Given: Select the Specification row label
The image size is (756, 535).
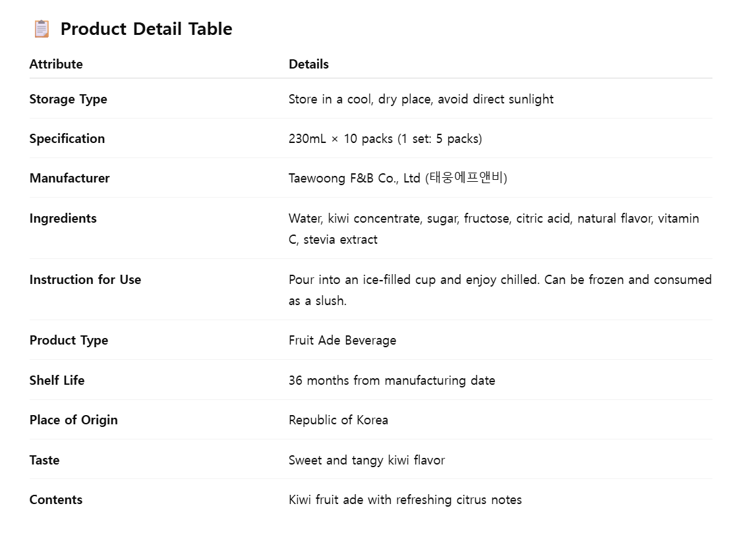Looking at the screenshot, I should tap(67, 138).
